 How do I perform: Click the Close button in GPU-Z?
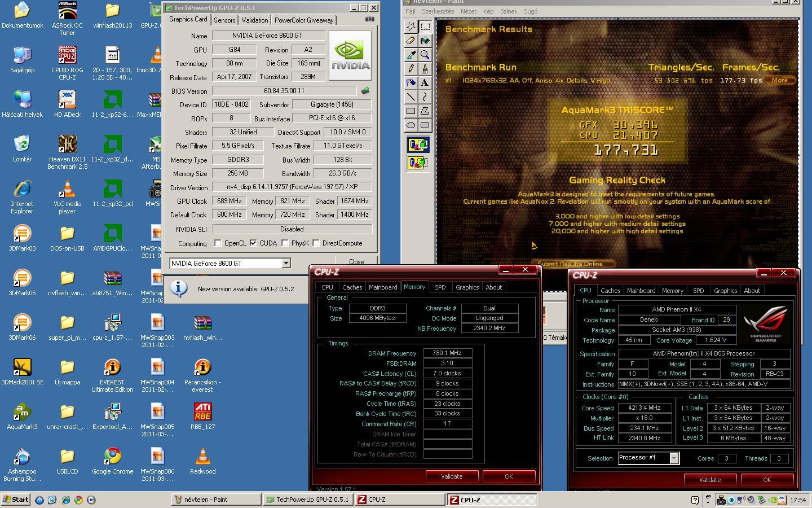[x=356, y=261]
